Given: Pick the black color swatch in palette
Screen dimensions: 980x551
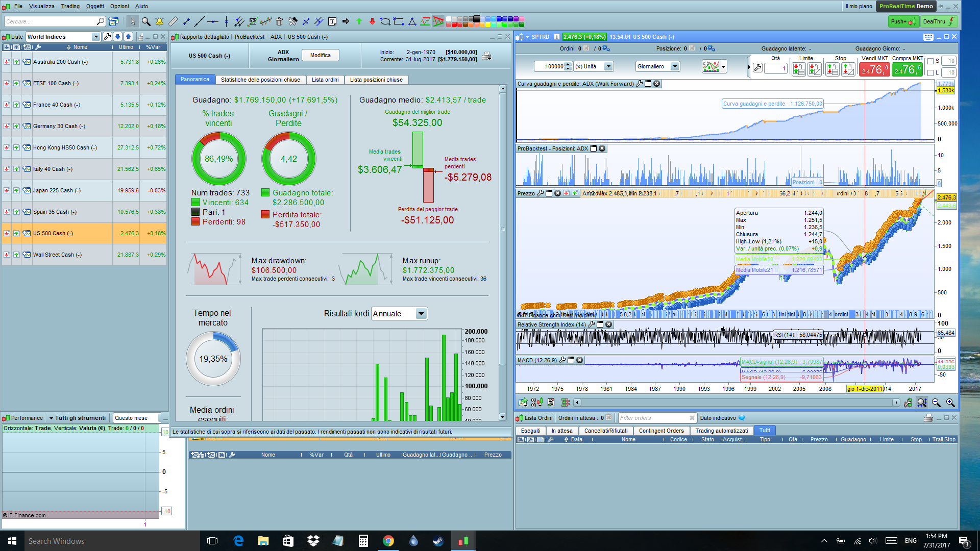Looking at the screenshot, I should [x=476, y=19].
